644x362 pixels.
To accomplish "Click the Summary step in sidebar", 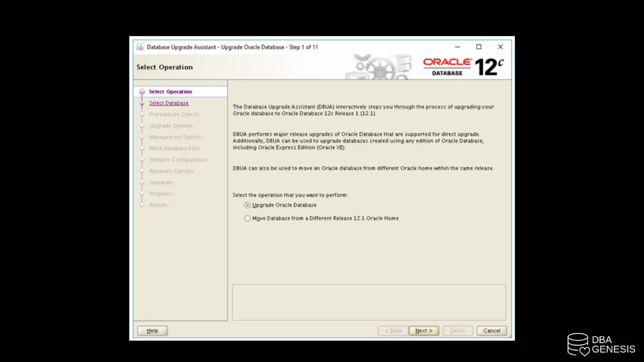I will point(161,182).
